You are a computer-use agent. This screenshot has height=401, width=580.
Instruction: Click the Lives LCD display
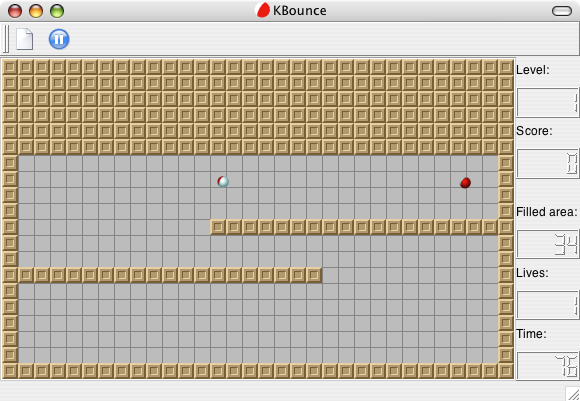tap(547, 305)
